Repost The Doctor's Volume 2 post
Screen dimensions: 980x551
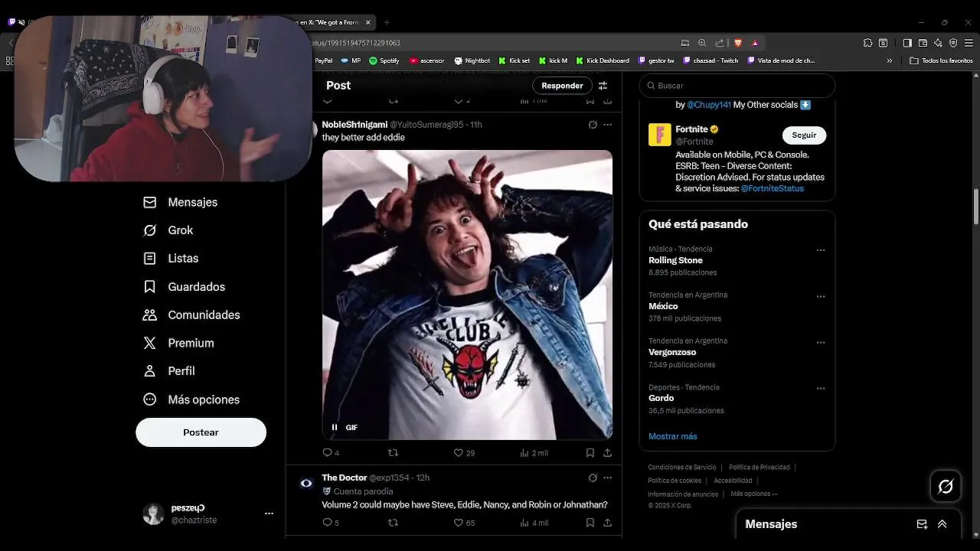tap(394, 523)
